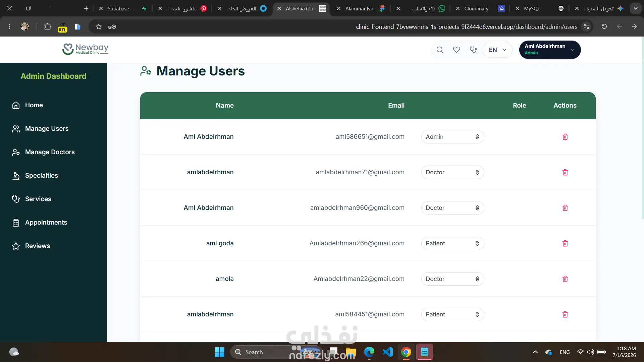Click the Email column header
644x362 pixels.
coord(396,106)
